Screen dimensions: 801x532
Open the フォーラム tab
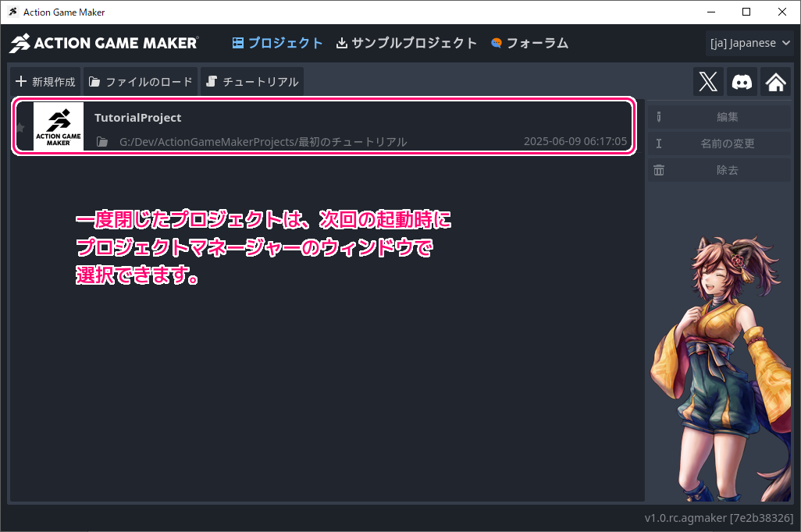click(x=529, y=43)
